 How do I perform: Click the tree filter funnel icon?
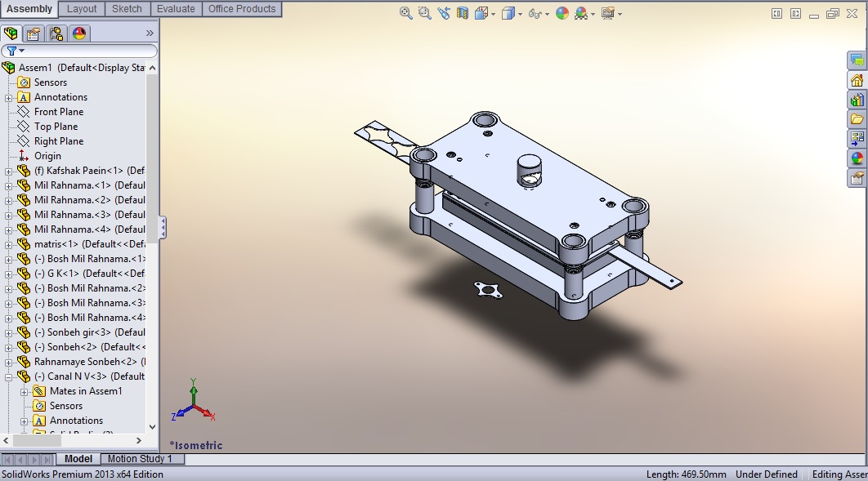click(x=11, y=51)
